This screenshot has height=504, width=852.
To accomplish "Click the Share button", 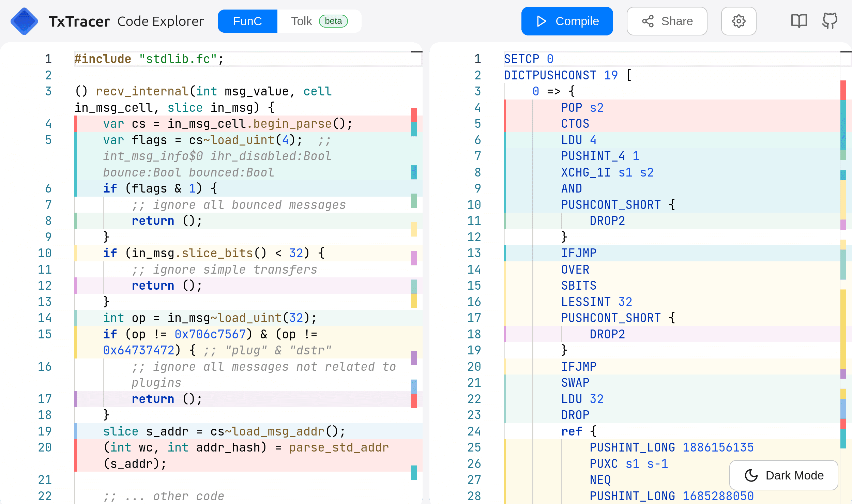I will [667, 21].
